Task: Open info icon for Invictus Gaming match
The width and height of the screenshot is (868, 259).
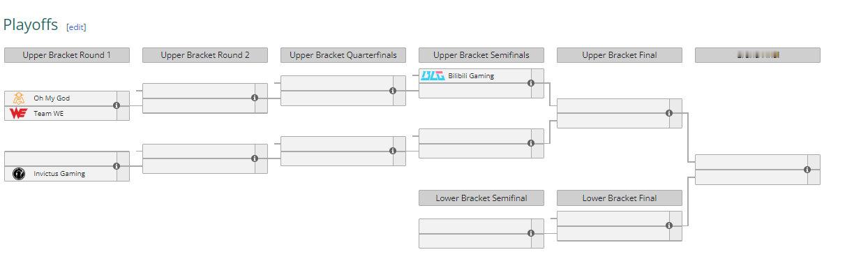Action: (117, 166)
